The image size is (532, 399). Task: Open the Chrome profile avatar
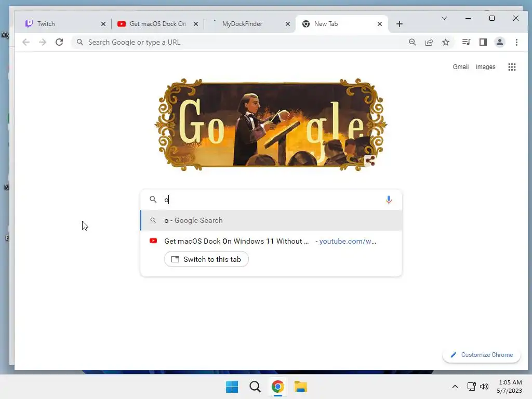(x=500, y=42)
